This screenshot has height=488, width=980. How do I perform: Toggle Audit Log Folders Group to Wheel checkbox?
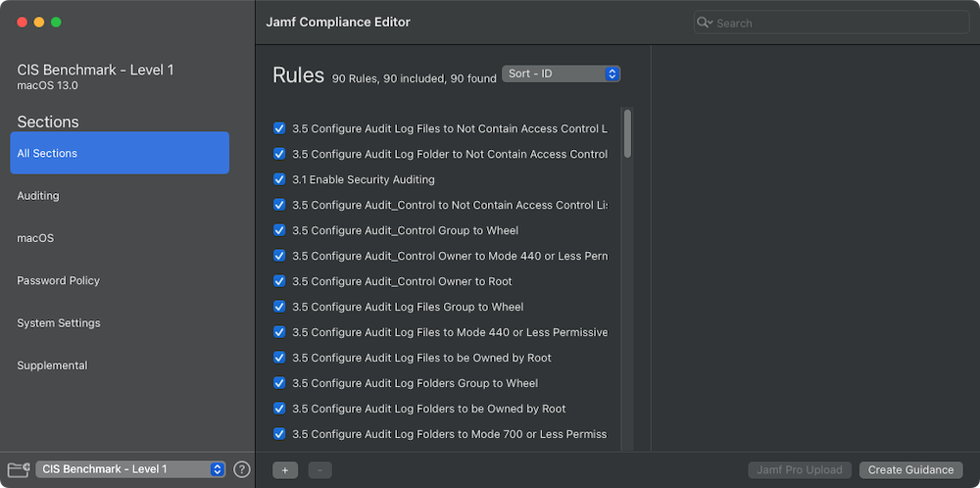[279, 383]
